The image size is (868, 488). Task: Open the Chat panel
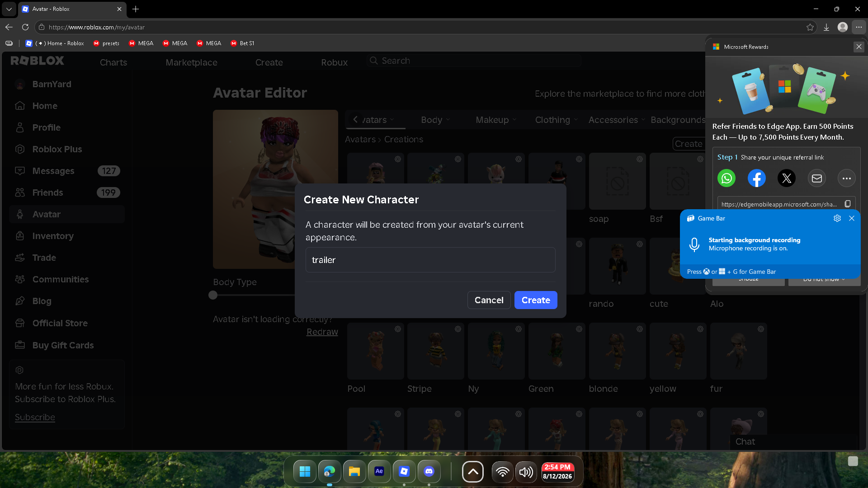[793, 441]
